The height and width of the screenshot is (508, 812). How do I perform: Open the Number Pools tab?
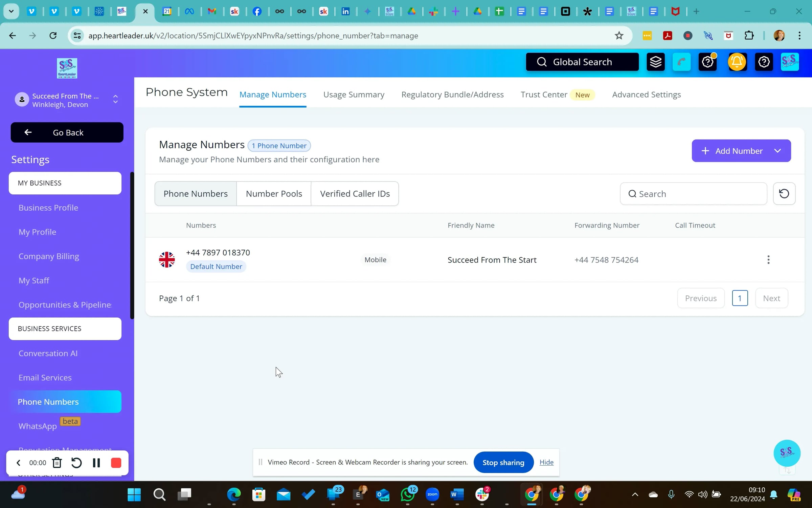click(274, 194)
